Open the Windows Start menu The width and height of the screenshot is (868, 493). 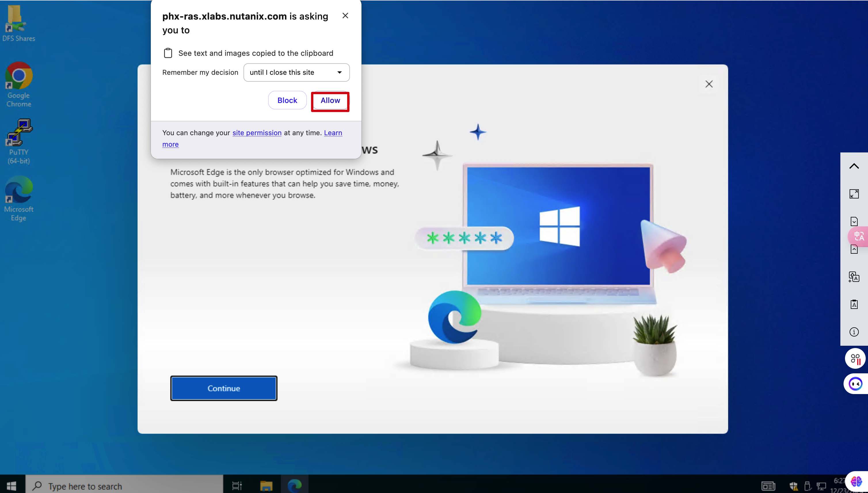pyautogui.click(x=12, y=486)
